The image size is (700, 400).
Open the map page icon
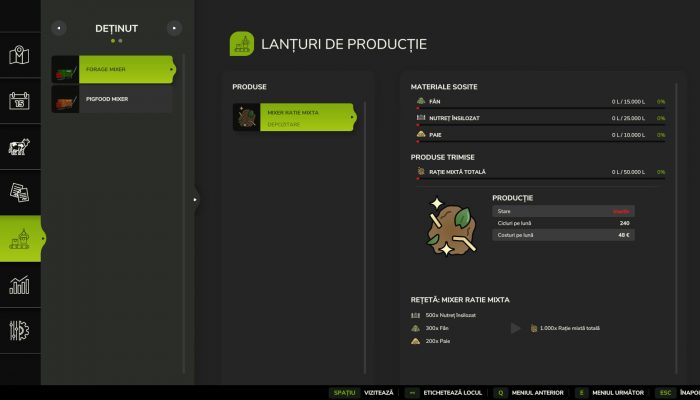pos(19,55)
